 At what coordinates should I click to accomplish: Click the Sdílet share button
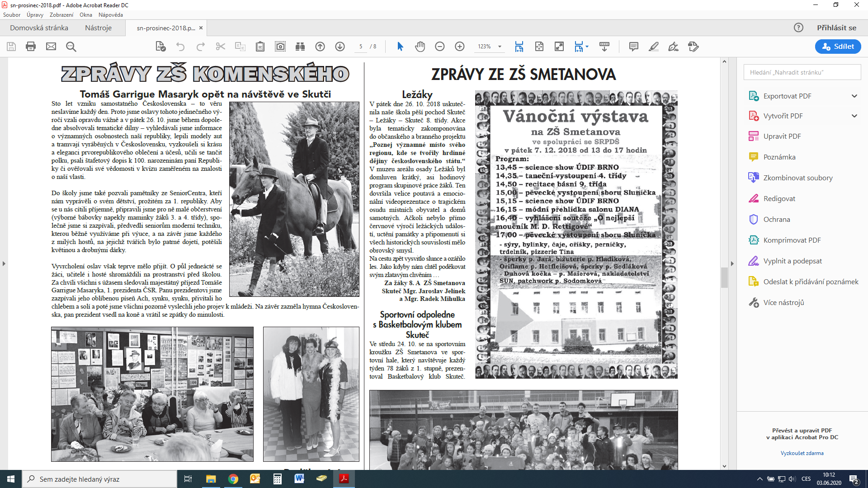point(838,47)
